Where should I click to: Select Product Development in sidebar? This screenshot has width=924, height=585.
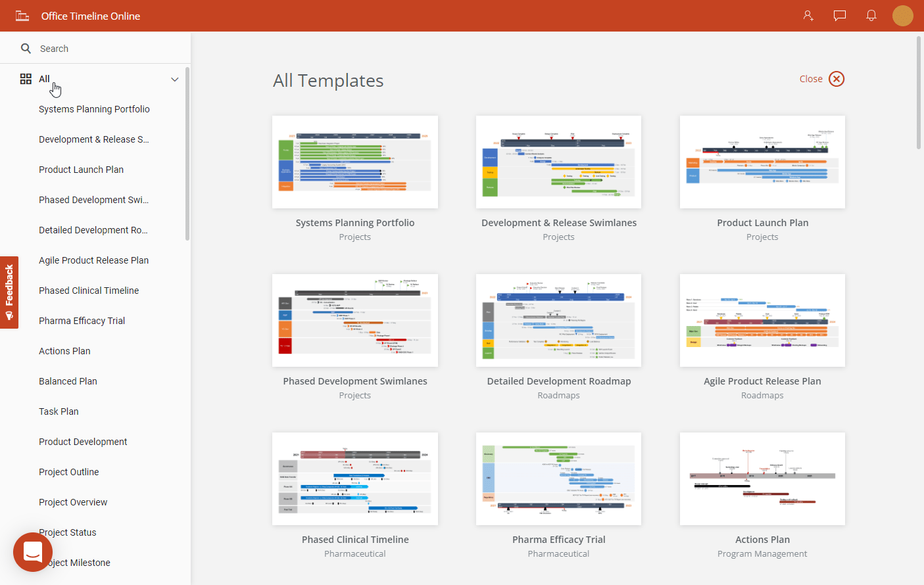coord(83,442)
